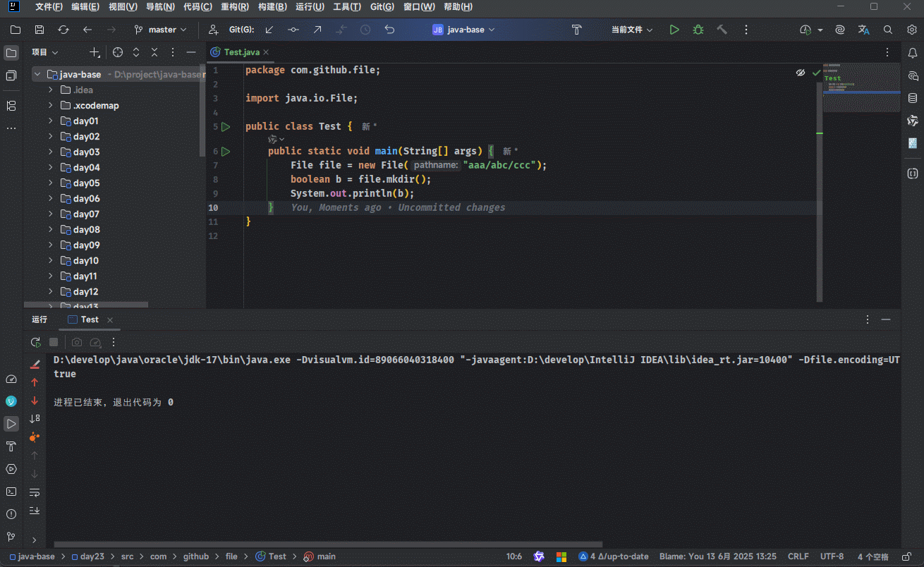Toggle the reader mode eye icon in editor

tap(801, 73)
